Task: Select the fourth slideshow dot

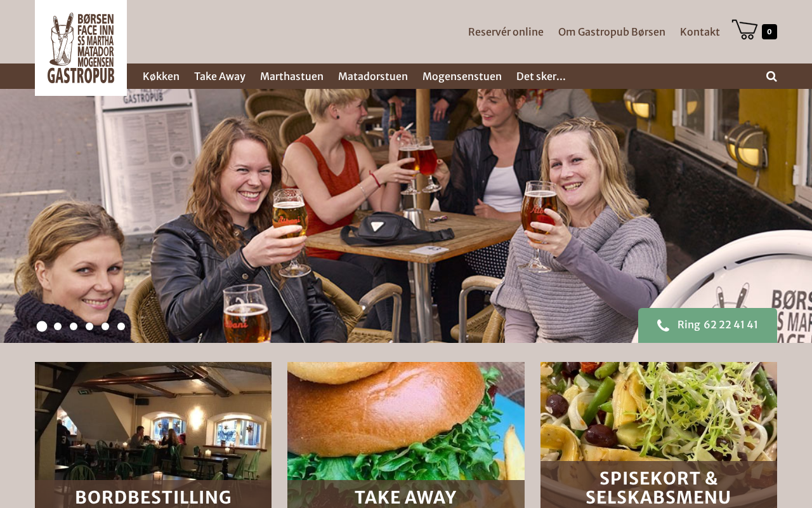Action: point(89,326)
